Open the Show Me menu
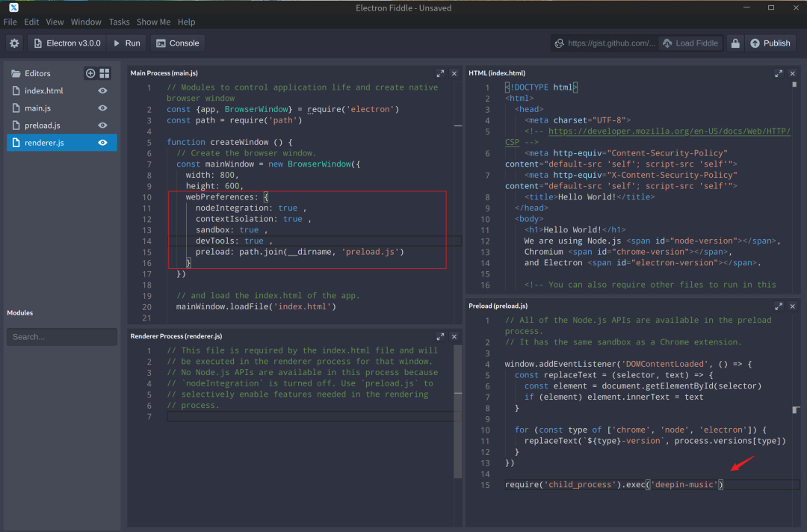Viewport: 807px width, 532px height. click(153, 22)
